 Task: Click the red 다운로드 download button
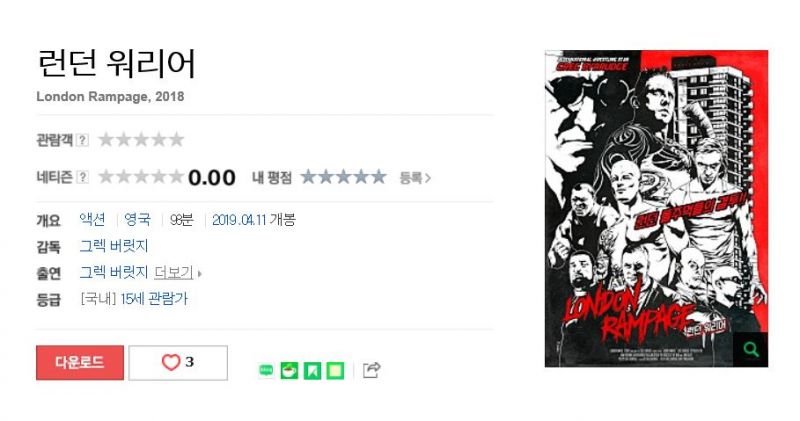click(80, 362)
